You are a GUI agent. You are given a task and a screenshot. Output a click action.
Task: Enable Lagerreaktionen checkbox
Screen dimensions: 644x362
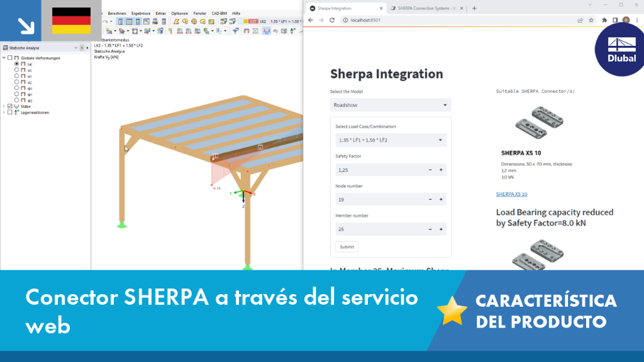tap(10, 112)
